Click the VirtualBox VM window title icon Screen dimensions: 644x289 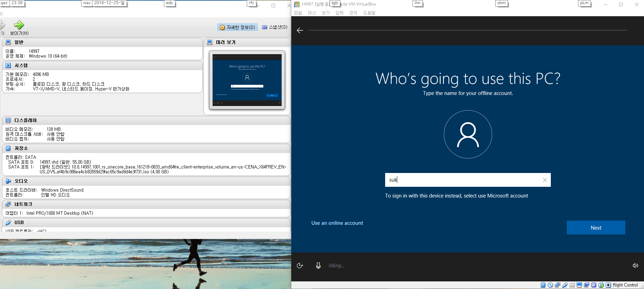(x=296, y=4)
